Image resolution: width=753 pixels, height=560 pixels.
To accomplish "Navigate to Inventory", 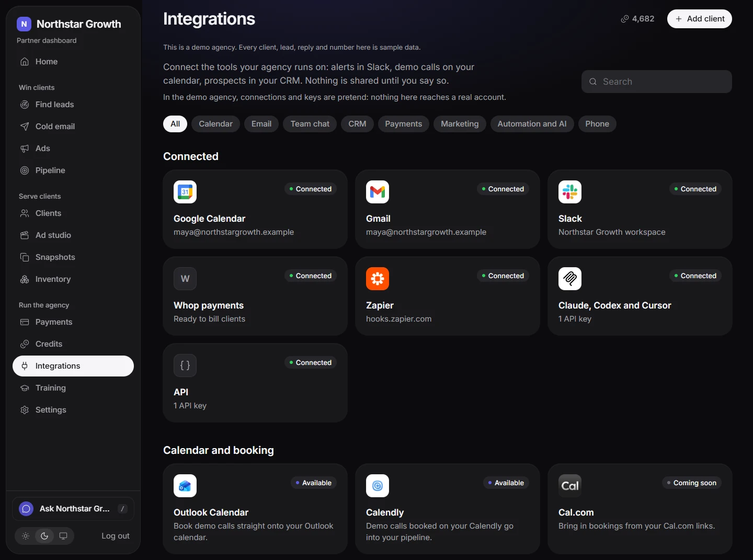I will pos(73,279).
